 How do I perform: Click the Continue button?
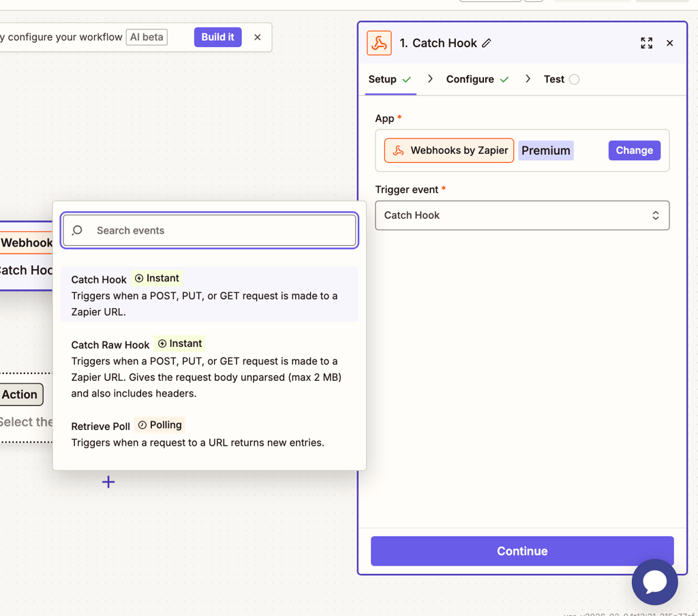click(x=521, y=551)
